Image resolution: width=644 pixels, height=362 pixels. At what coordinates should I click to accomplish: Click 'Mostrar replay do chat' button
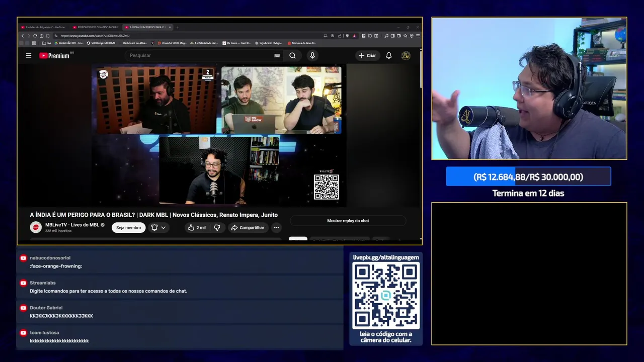[348, 221]
